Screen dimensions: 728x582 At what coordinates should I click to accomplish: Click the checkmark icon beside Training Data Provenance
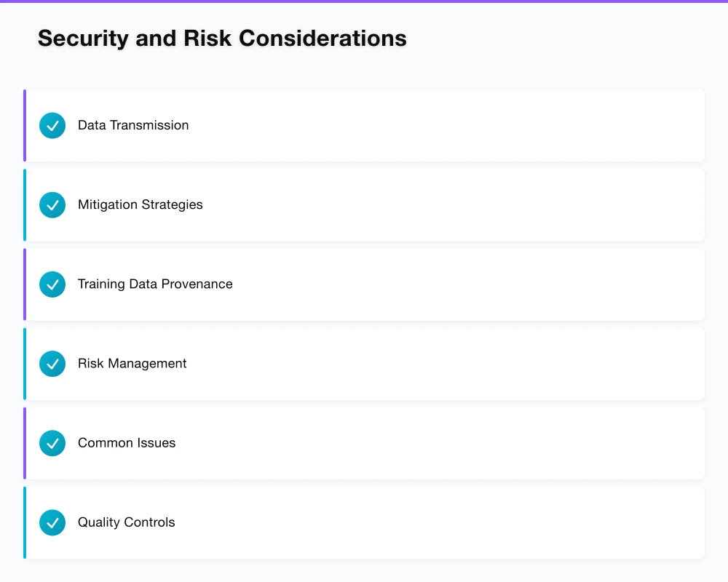(52, 284)
